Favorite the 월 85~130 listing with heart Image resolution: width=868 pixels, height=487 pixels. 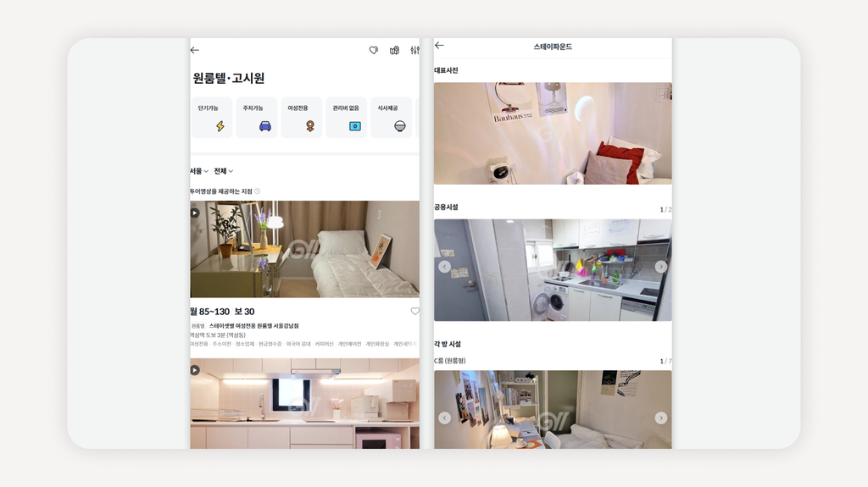pos(415,312)
